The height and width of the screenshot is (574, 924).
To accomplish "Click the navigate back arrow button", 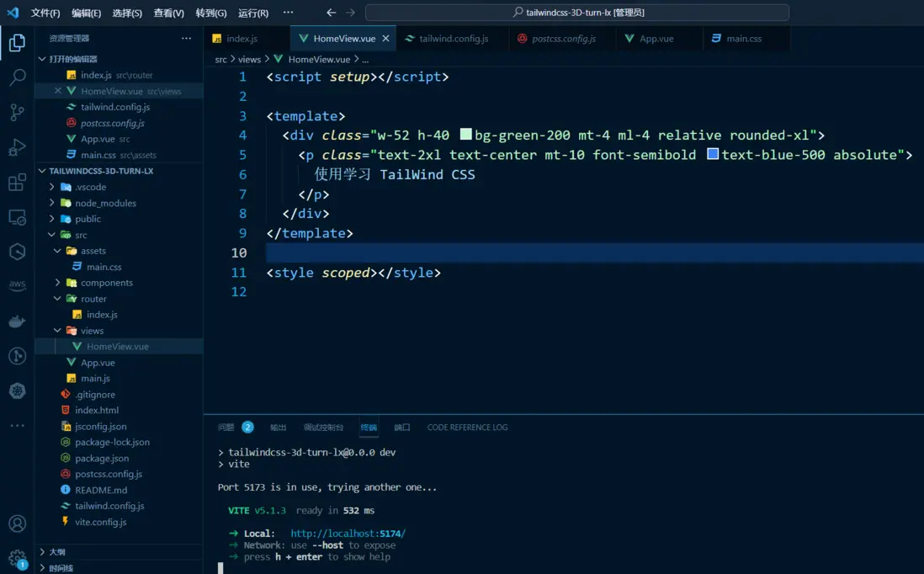I will pyautogui.click(x=331, y=12).
